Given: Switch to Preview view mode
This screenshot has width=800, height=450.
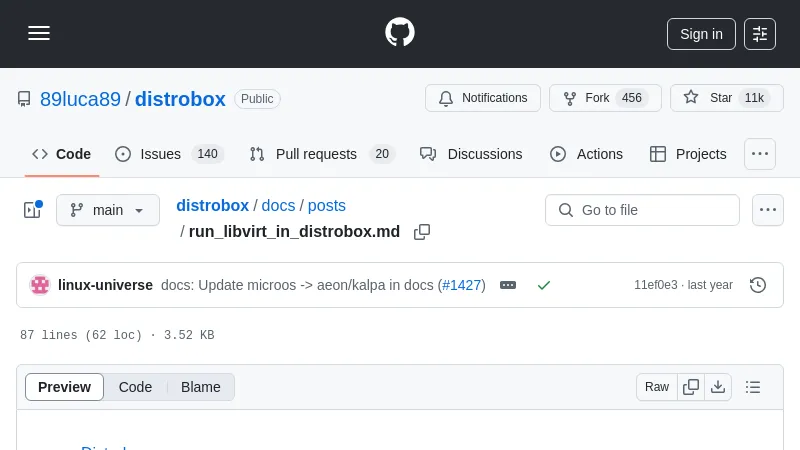Looking at the screenshot, I should (x=64, y=387).
